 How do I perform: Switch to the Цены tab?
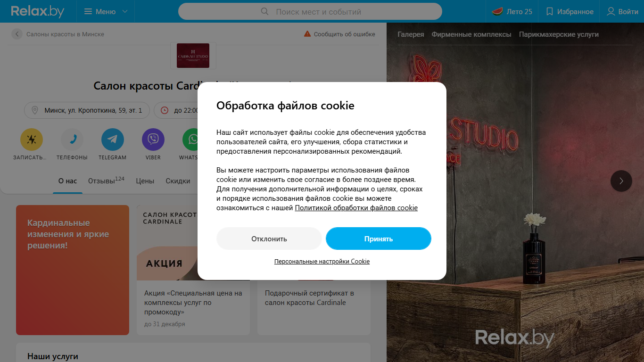[145, 181]
